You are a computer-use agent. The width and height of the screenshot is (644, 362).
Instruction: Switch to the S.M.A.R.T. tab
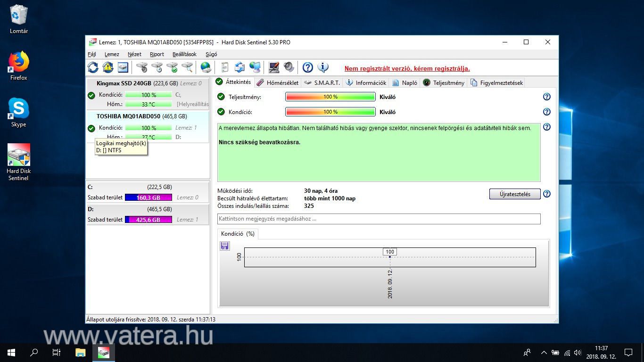coord(322,82)
